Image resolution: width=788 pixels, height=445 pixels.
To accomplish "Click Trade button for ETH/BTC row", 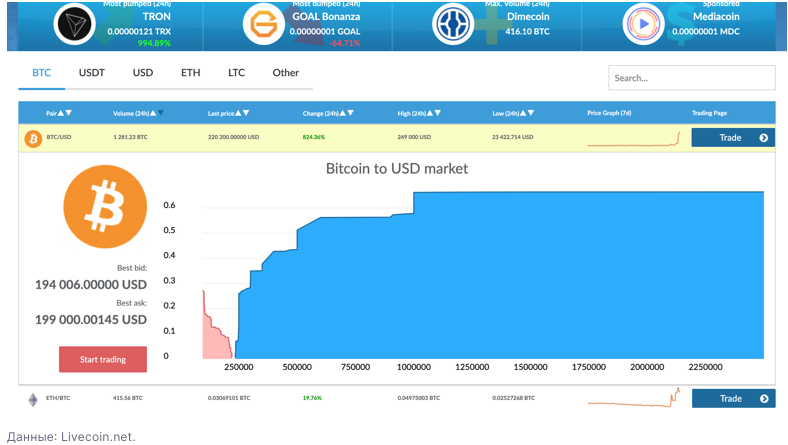I will (x=732, y=399).
